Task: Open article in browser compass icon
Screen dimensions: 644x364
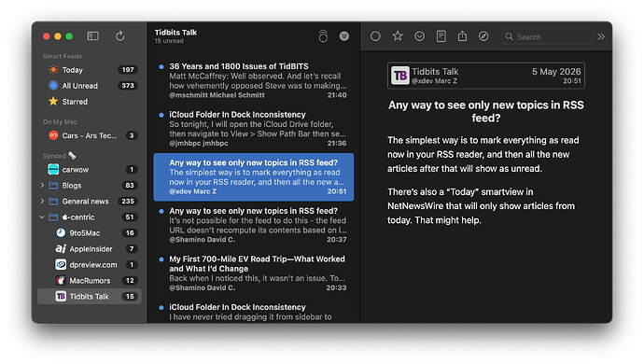Action: (x=483, y=36)
